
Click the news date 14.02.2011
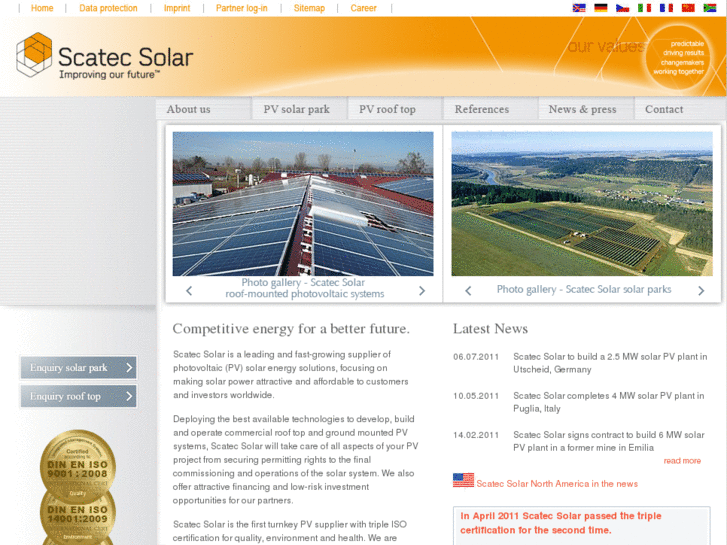coord(476,435)
